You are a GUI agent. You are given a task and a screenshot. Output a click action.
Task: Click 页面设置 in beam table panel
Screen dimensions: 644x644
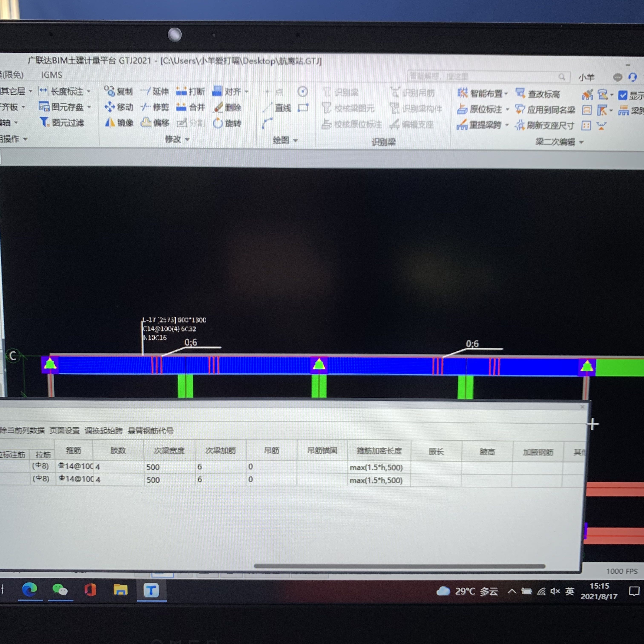(65, 431)
